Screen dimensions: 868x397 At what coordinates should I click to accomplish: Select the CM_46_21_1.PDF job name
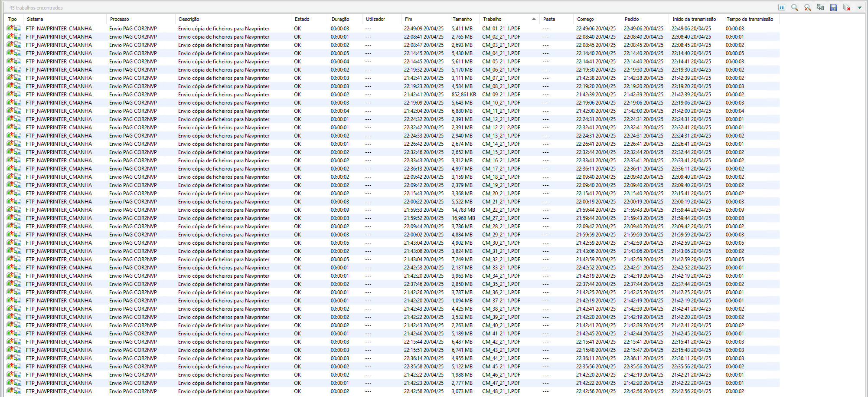[501, 375]
